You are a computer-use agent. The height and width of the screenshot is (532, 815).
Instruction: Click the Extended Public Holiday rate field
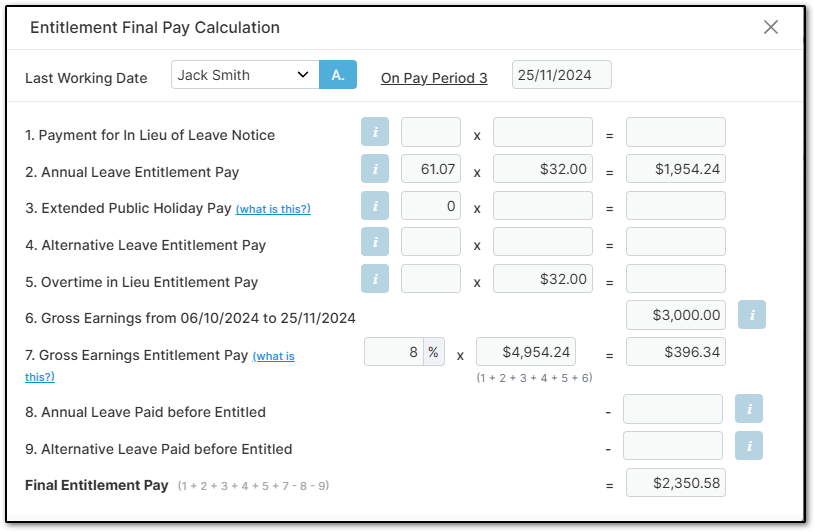(x=543, y=206)
